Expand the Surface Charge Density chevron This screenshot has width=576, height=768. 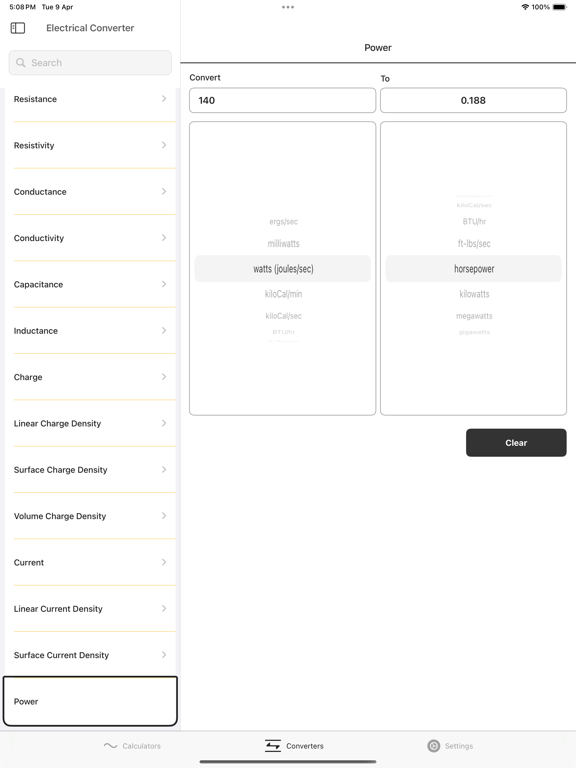pyautogui.click(x=164, y=469)
